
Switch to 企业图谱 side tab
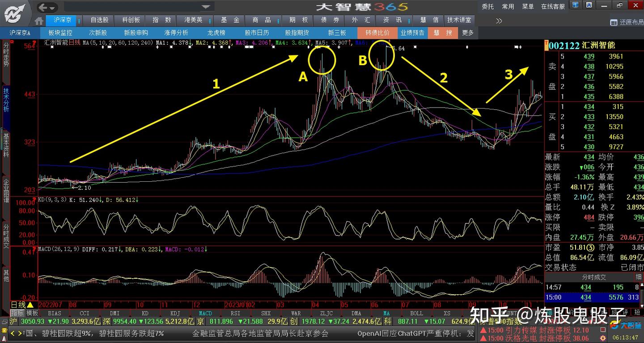coord(6,191)
